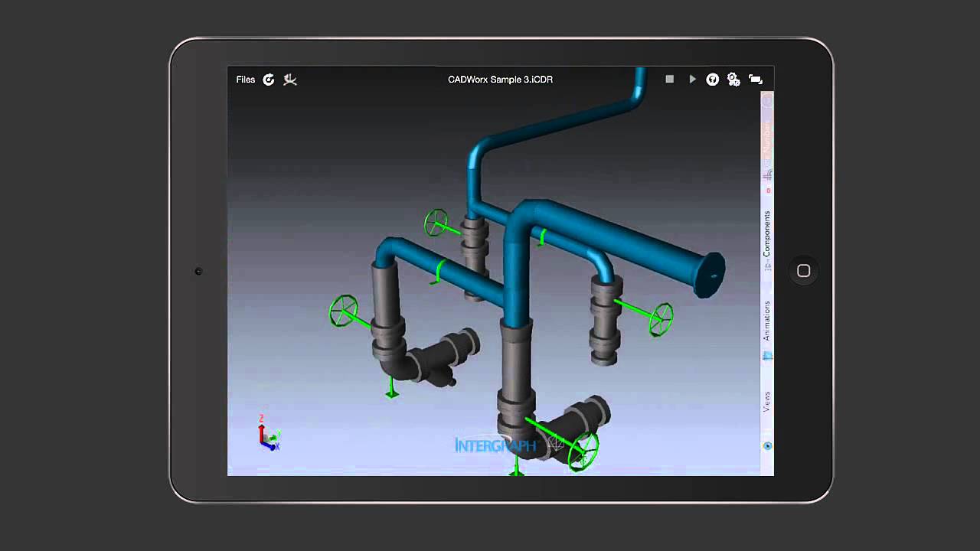Image resolution: width=980 pixels, height=551 pixels.
Task: Click the CADWorx Sample 3.iCDR title
Action: click(501, 80)
